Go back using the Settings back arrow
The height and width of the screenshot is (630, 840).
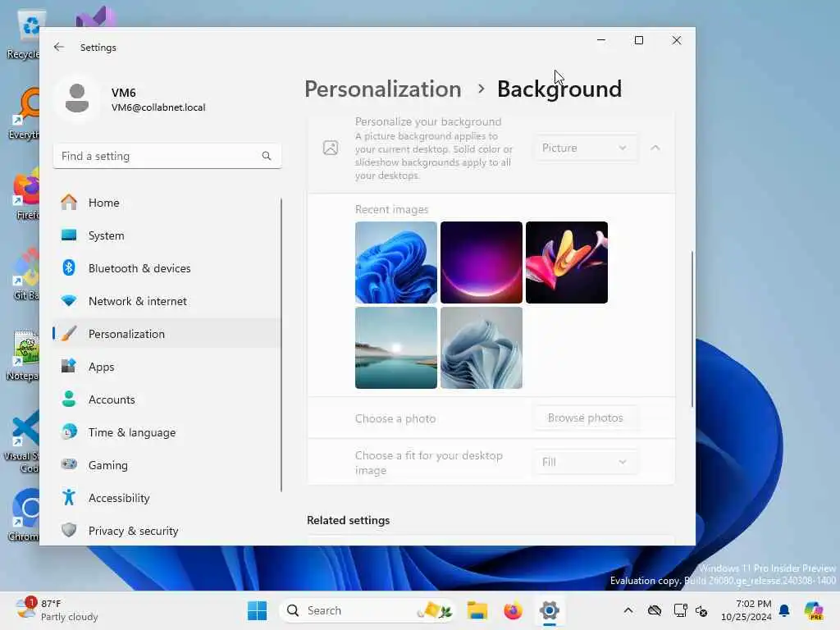[59, 47]
